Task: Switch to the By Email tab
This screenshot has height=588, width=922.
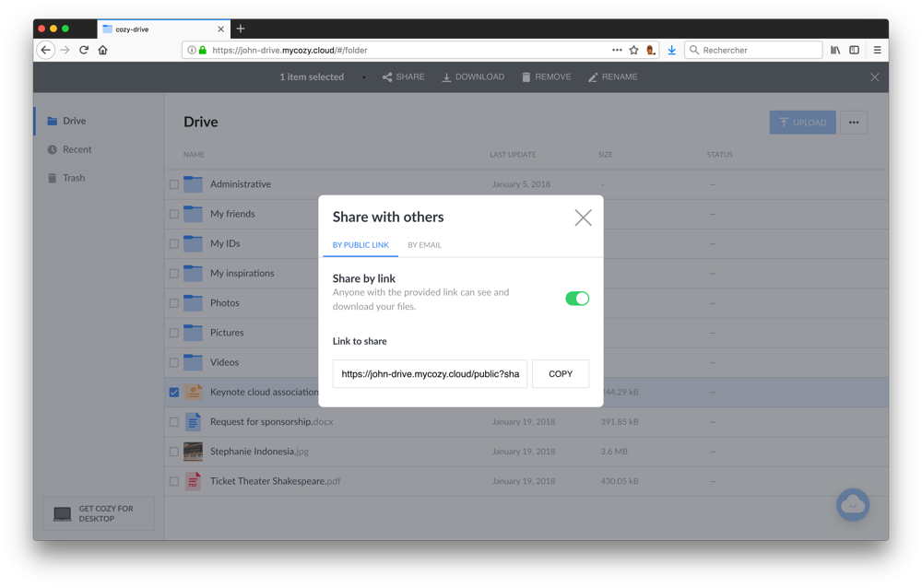Action: pos(424,245)
